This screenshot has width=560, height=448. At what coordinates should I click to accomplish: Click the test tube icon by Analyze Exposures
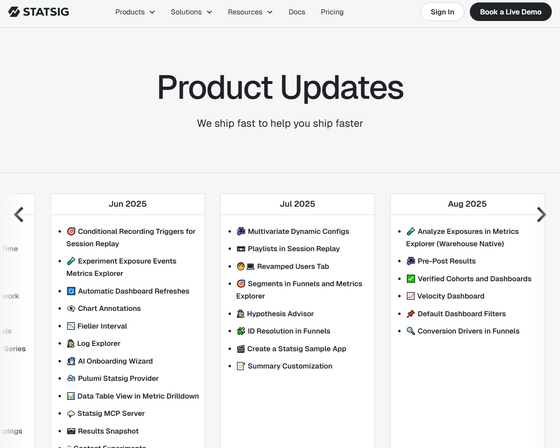tap(411, 231)
